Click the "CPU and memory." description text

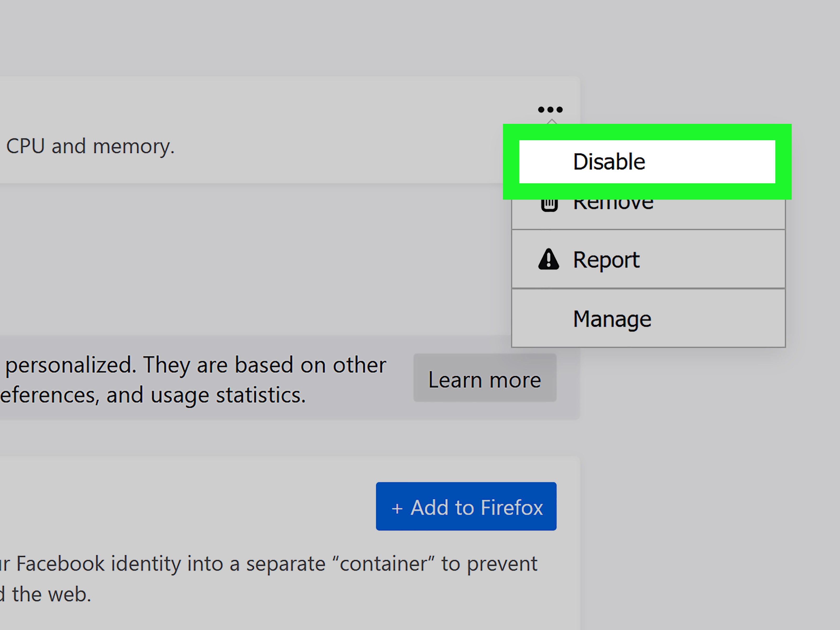(90, 146)
